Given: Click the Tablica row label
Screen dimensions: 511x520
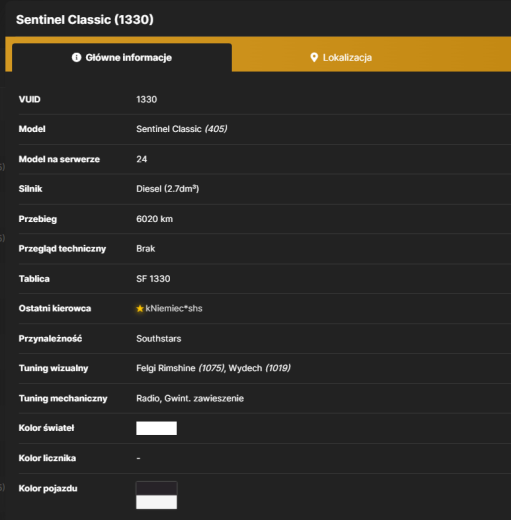Looking at the screenshot, I should pyautogui.click(x=34, y=279).
